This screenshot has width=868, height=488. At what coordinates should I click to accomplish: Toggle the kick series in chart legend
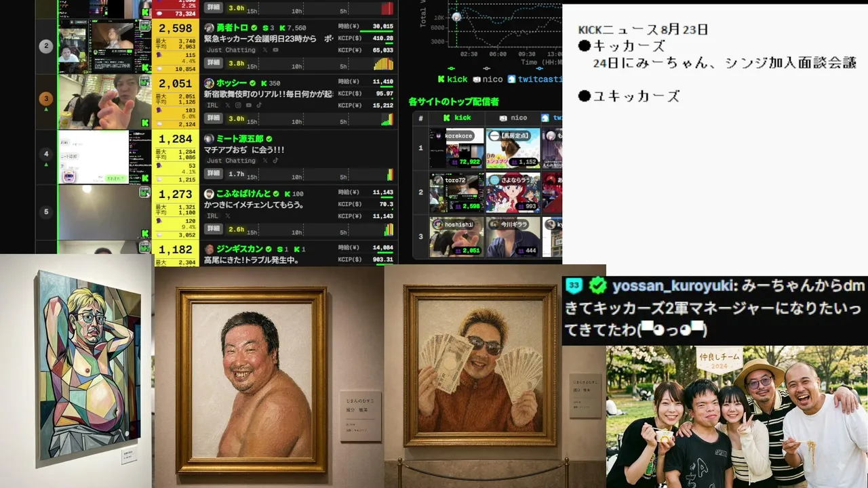(x=453, y=79)
